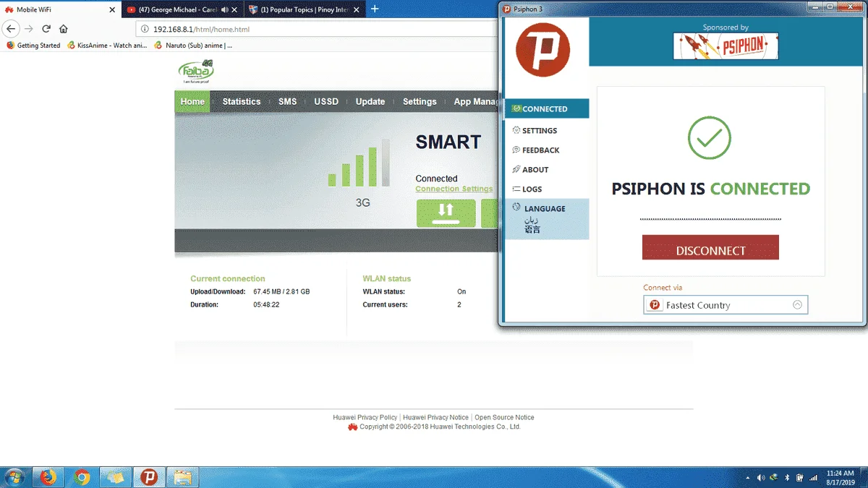Screen dimensions: 868x488
Task: Click the 'Current connection' heading text
Action: [228, 278]
